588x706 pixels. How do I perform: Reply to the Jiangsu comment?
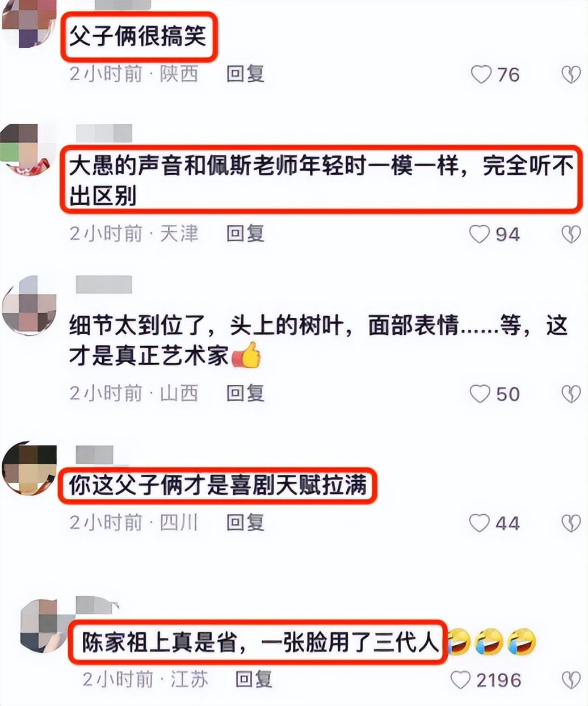(254, 679)
